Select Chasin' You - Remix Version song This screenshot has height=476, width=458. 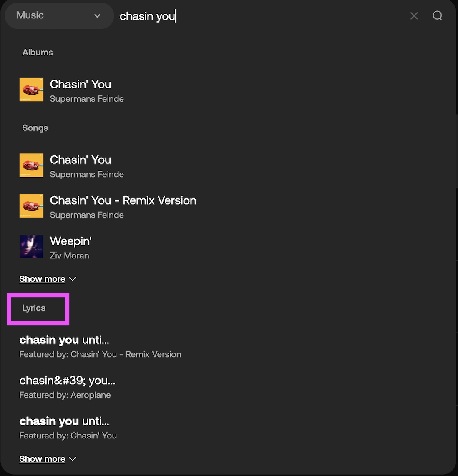tap(123, 200)
